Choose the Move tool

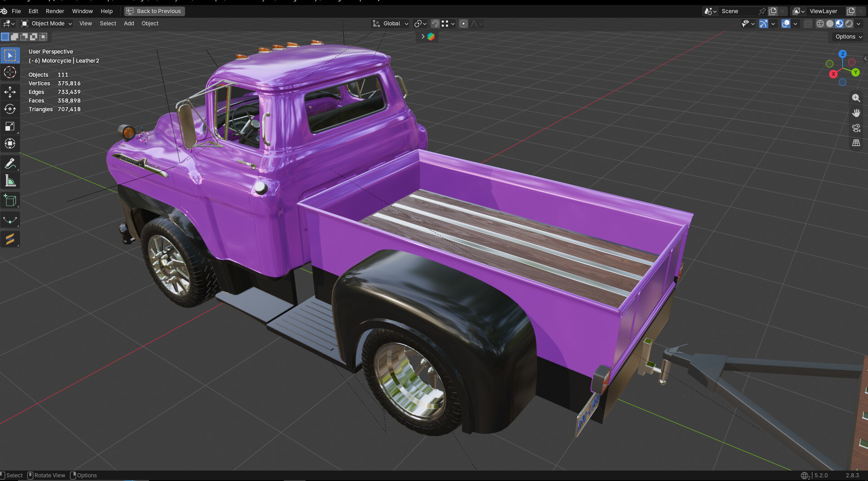point(10,92)
